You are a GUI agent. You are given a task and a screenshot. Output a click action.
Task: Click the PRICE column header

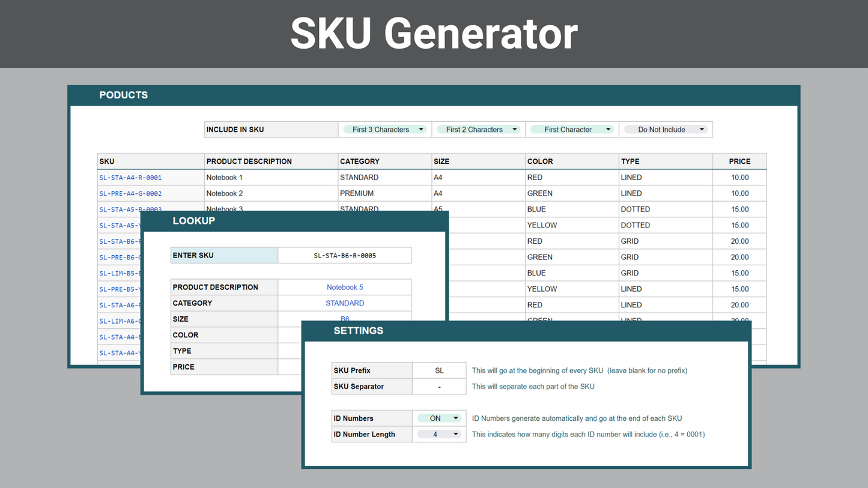pos(739,161)
